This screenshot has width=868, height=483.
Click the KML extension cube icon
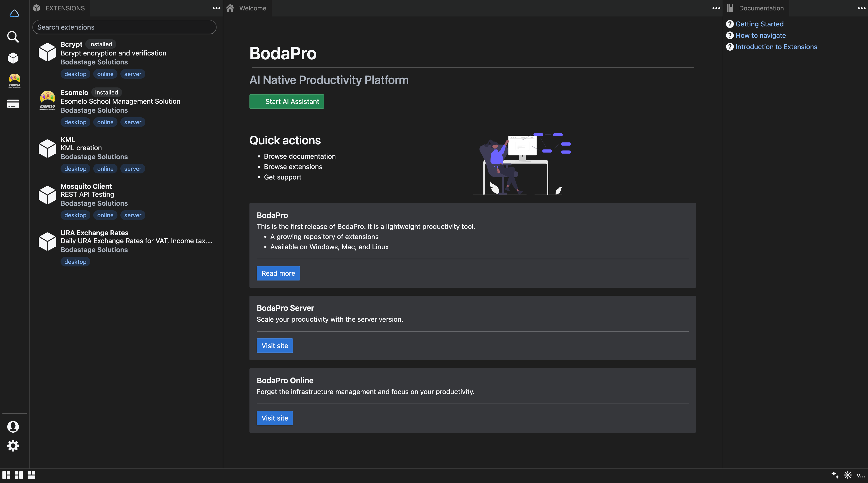click(x=47, y=149)
